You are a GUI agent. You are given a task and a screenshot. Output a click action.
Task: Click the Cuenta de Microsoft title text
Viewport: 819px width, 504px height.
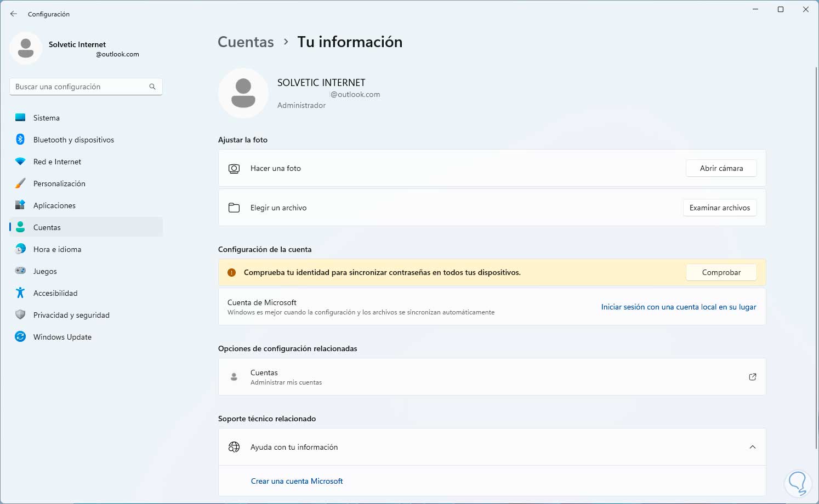click(x=262, y=302)
